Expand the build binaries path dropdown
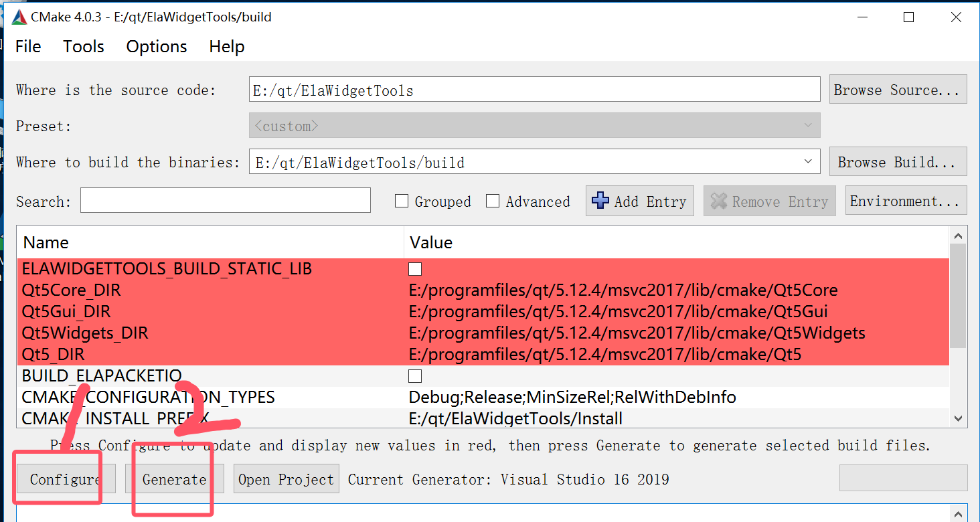Viewport: 980px width, 522px height. click(x=808, y=162)
